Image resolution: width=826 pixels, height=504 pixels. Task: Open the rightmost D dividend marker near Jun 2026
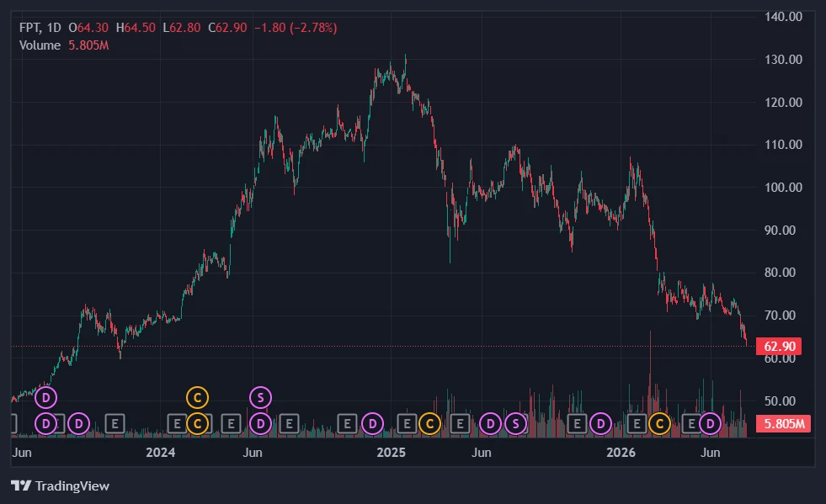[710, 423]
